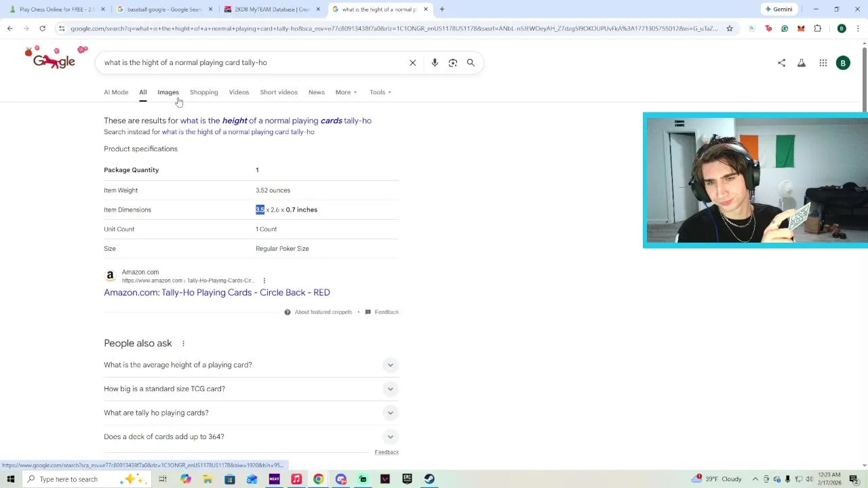Open a new browser tab

[441, 9]
